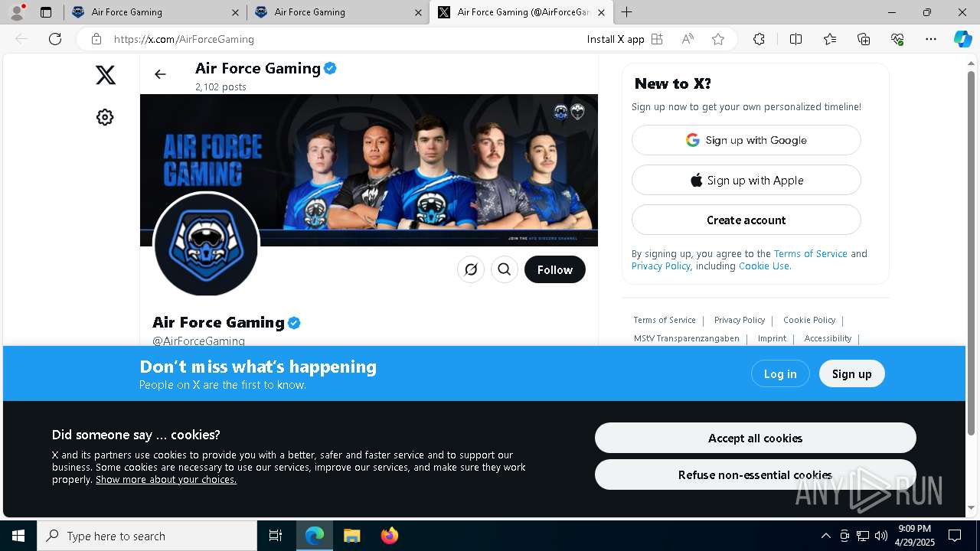Search posts with the profile magnifier icon
980x551 pixels.
click(505, 269)
